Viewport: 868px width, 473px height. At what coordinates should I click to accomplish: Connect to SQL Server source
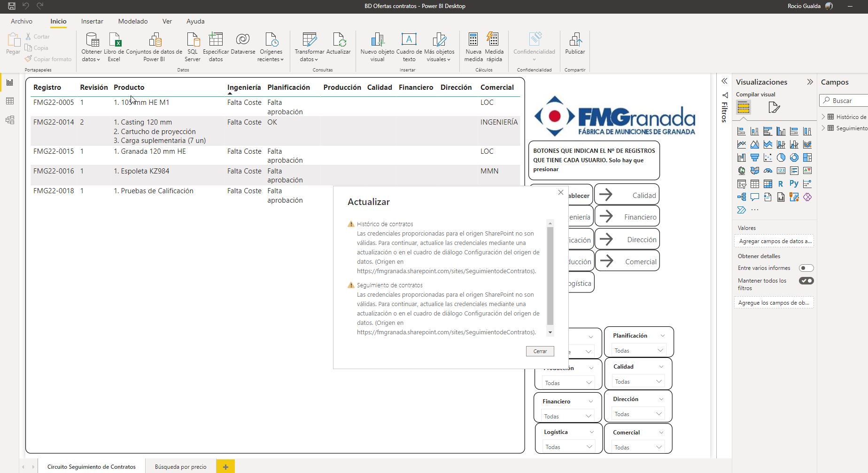[193, 47]
